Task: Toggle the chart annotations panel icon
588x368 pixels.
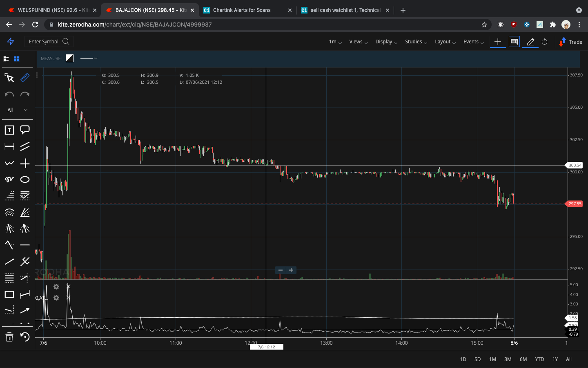Action: point(514,42)
